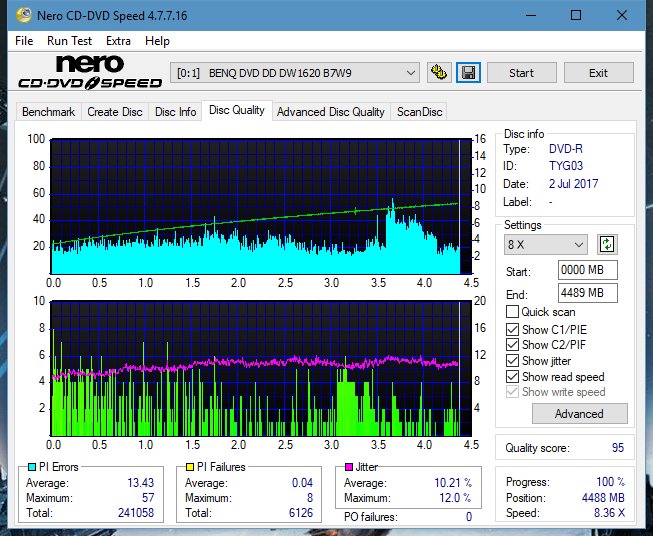The image size is (653, 536).
Task: Click PI Errors total 241058
Action: (136, 512)
